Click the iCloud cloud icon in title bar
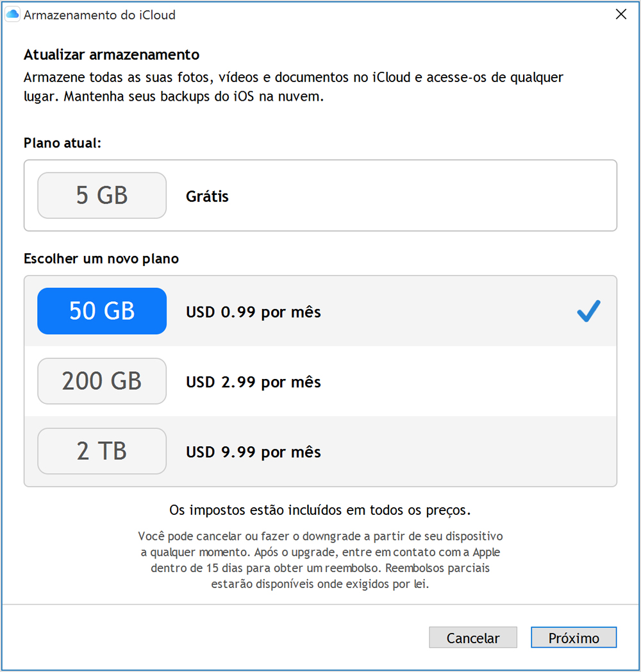This screenshot has width=641, height=672. tap(12, 15)
